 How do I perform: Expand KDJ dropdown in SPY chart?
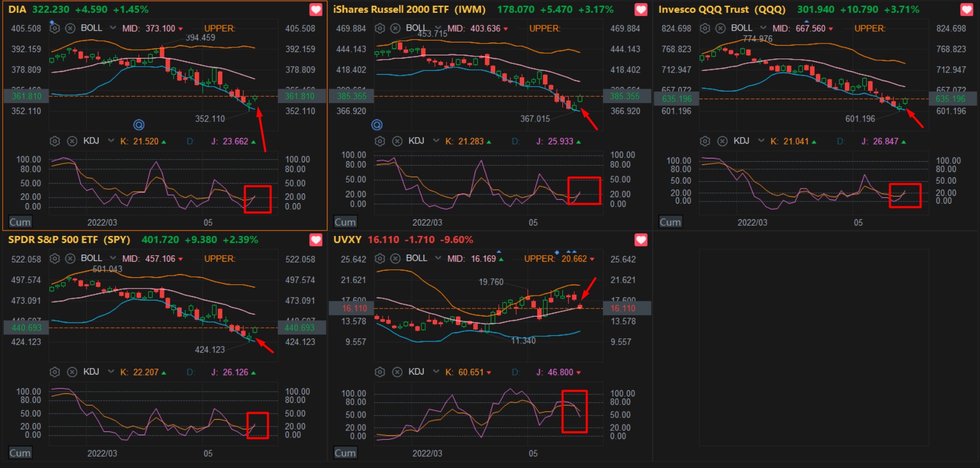tap(111, 371)
